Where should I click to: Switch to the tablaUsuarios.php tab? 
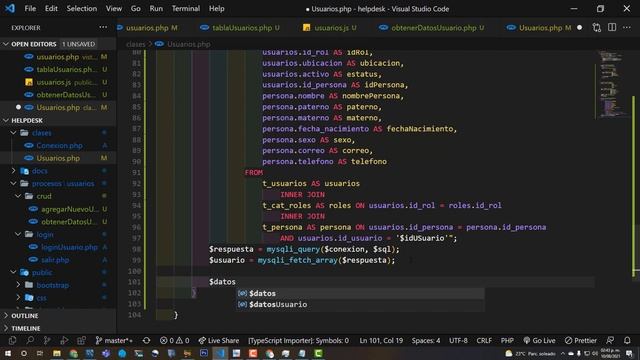240,28
